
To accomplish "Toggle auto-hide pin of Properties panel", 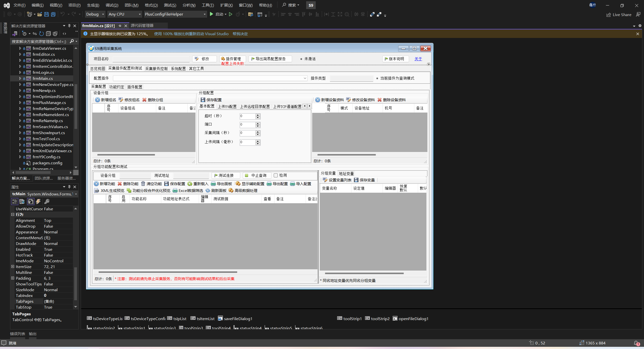I will pyautogui.click(x=69, y=187).
